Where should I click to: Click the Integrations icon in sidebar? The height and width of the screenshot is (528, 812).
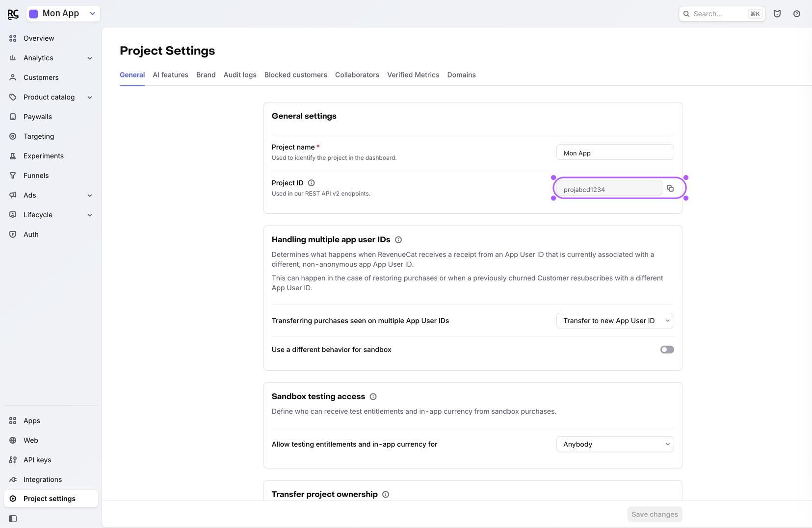[x=13, y=479]
